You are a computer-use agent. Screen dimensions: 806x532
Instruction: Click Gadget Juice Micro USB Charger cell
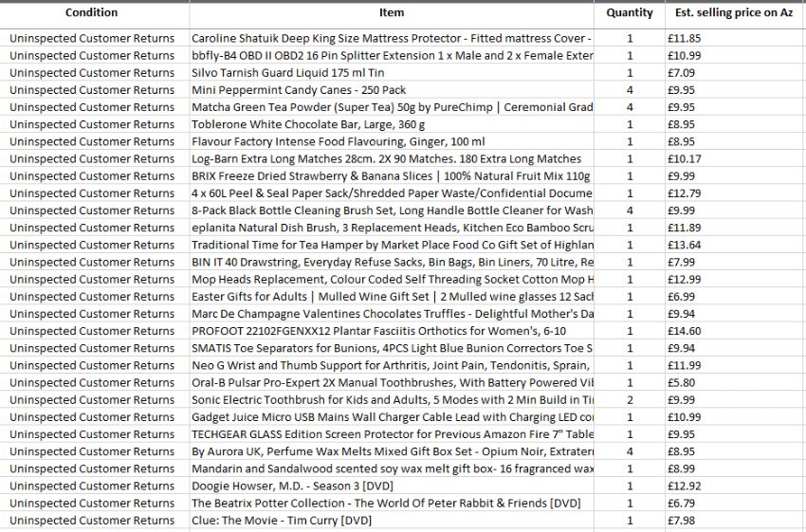(x=392, y=417)
